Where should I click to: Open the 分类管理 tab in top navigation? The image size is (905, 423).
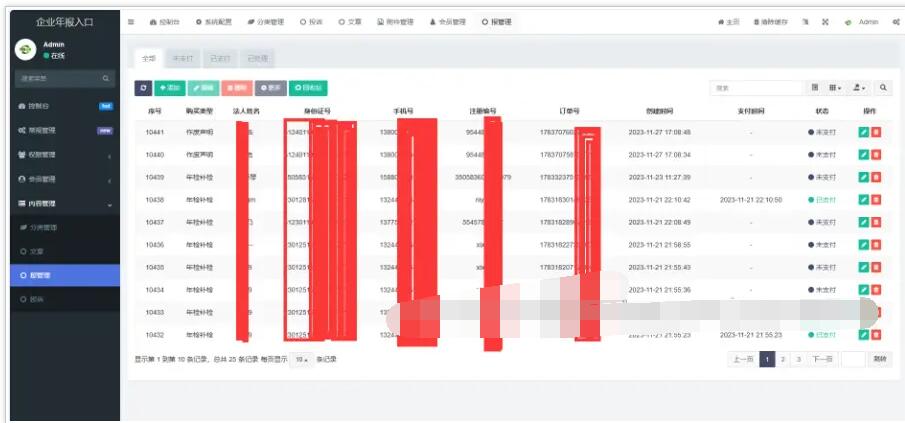coord(265,22)
